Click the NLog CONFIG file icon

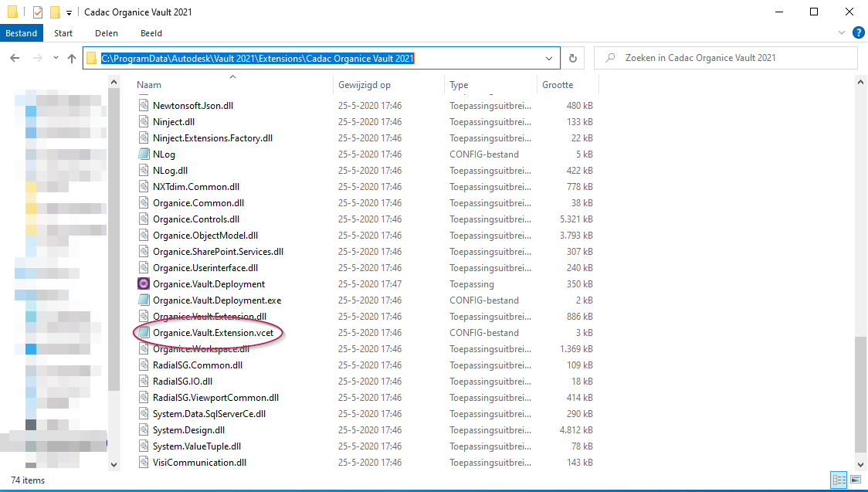[144, 154]
